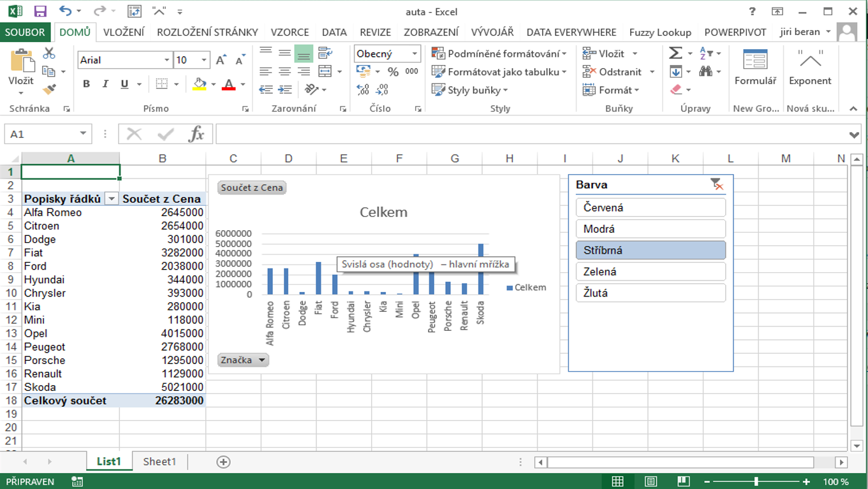
Task: Open Formátovat jako tabulku menu
Action: 499,72
